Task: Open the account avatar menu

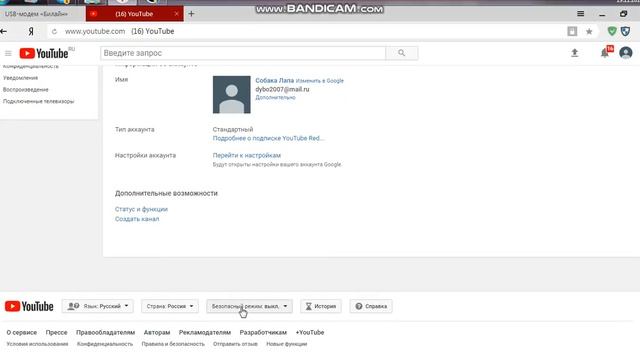Action: (x=626, y=53)
